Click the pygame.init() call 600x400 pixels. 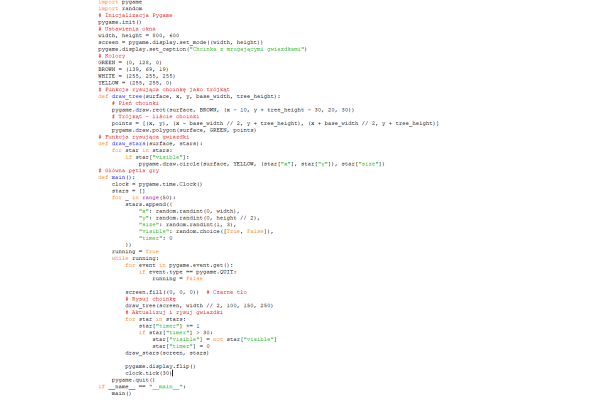(x=120, y=23)
